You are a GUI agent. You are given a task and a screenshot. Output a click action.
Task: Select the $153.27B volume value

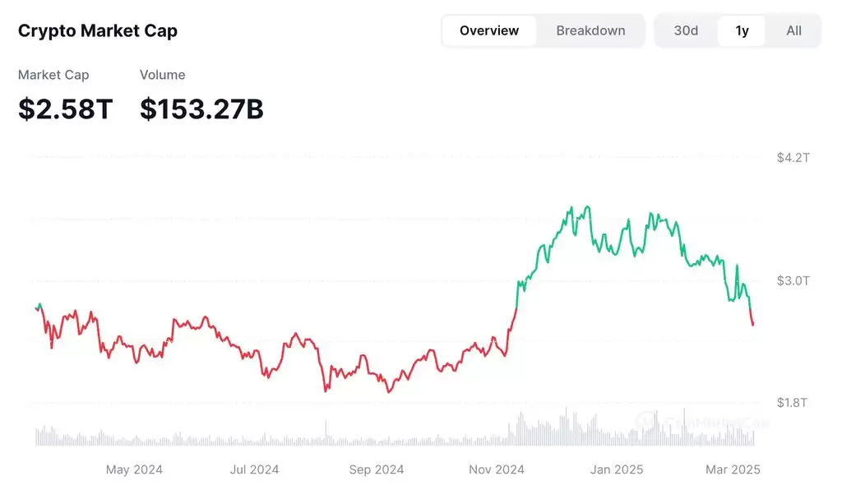click(x=201, y=109)
